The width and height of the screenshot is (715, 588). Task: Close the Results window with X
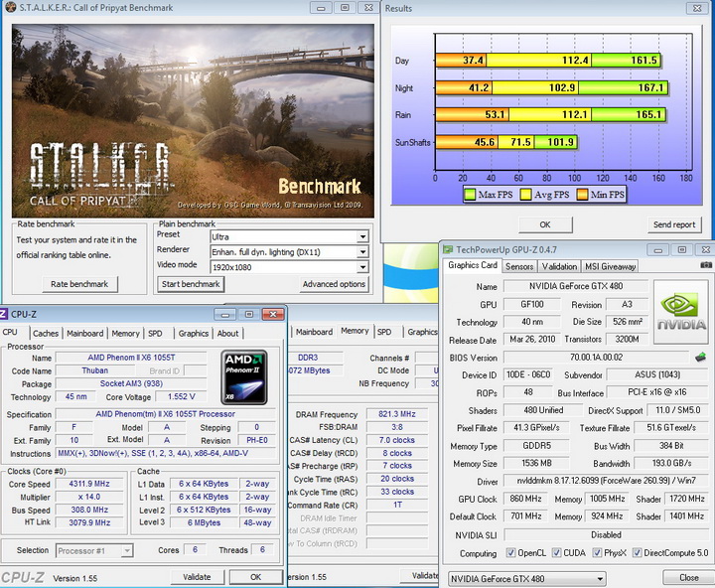tap(697, 8)
